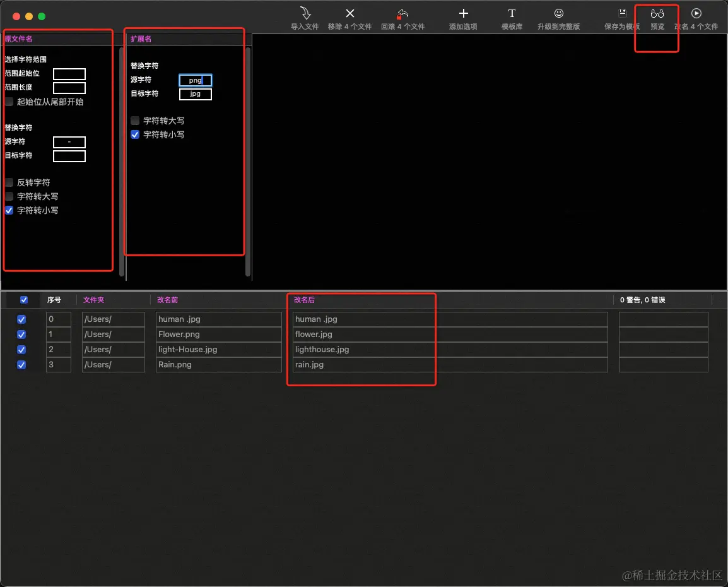Click the scrollbar beside the 原文件名 panel
This screenshot has height=587, width=728.
point(122,162)
